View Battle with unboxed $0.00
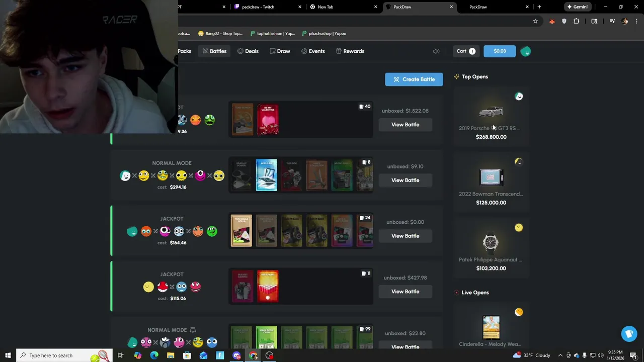Screen dimensions: 644x362 tap(405, 236)
